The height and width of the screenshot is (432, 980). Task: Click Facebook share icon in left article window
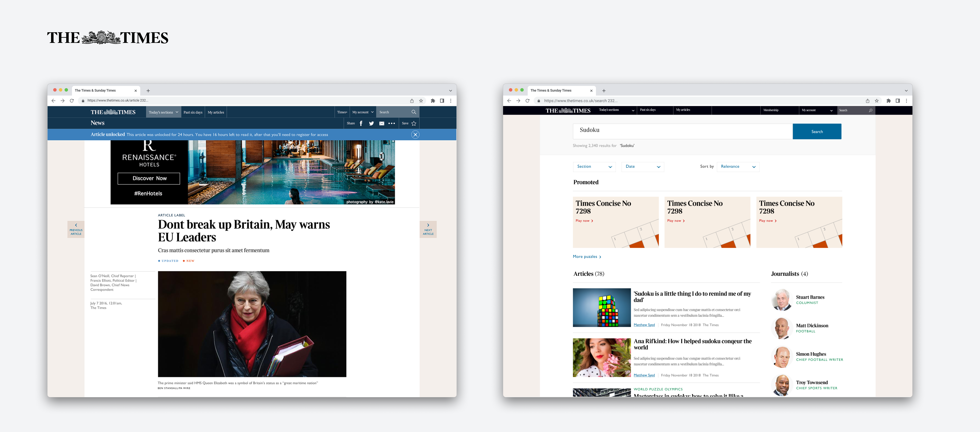(x=361, y=123)
